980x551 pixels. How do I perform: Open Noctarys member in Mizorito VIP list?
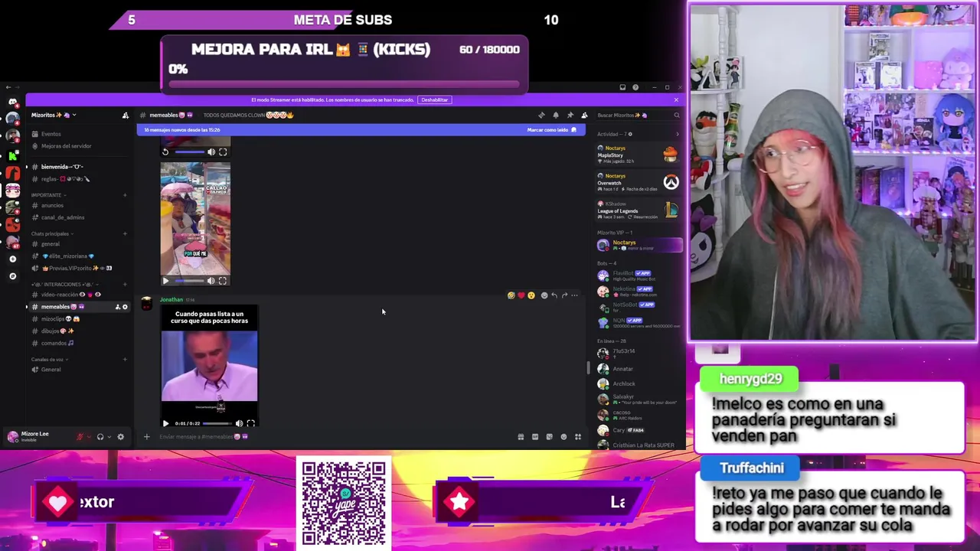click(x=639, y=245)
